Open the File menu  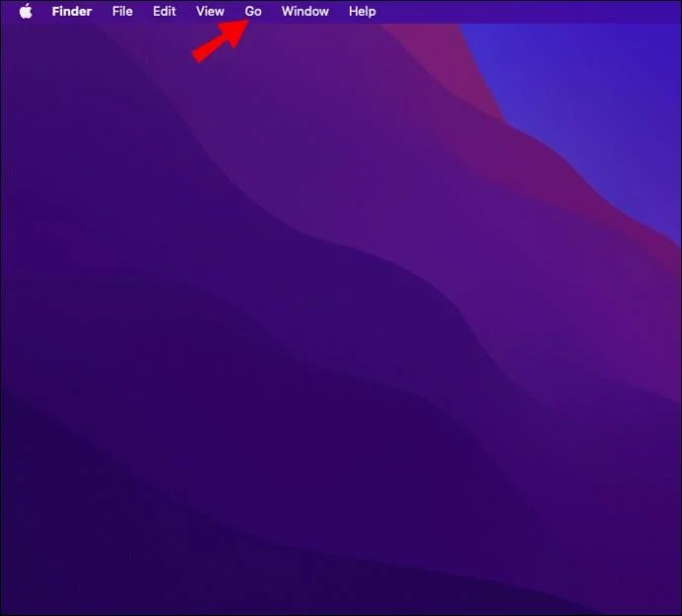click(123, 11)
